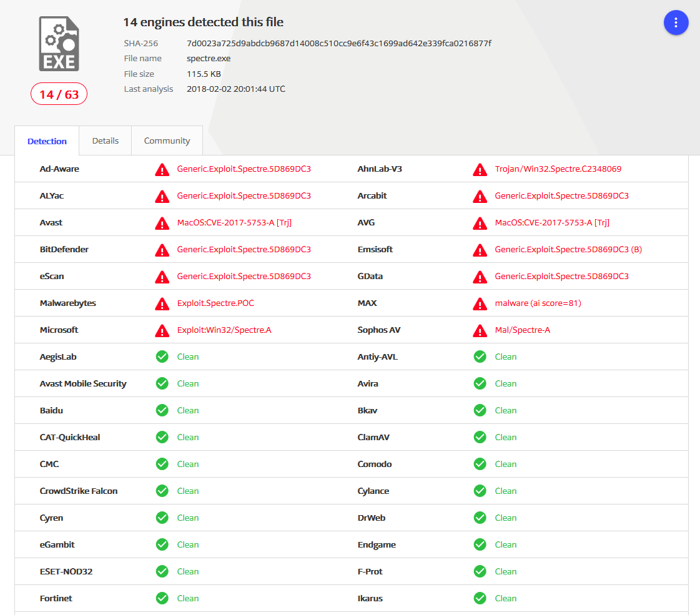Click the EXE file type icon

(59, 44)
